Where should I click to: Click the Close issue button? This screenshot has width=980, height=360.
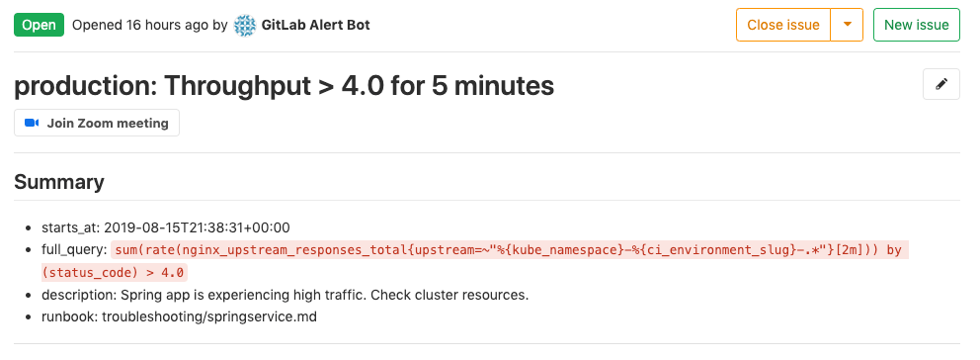(x=783, y=25)
